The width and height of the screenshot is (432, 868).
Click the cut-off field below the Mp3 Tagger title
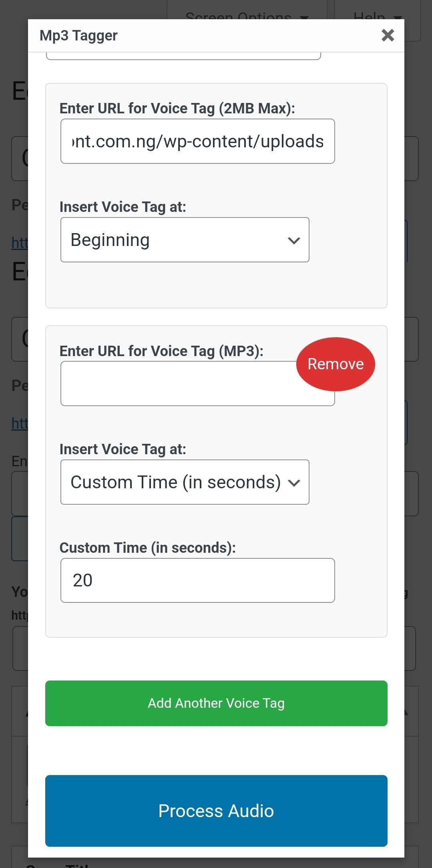[x=183, y=56]
